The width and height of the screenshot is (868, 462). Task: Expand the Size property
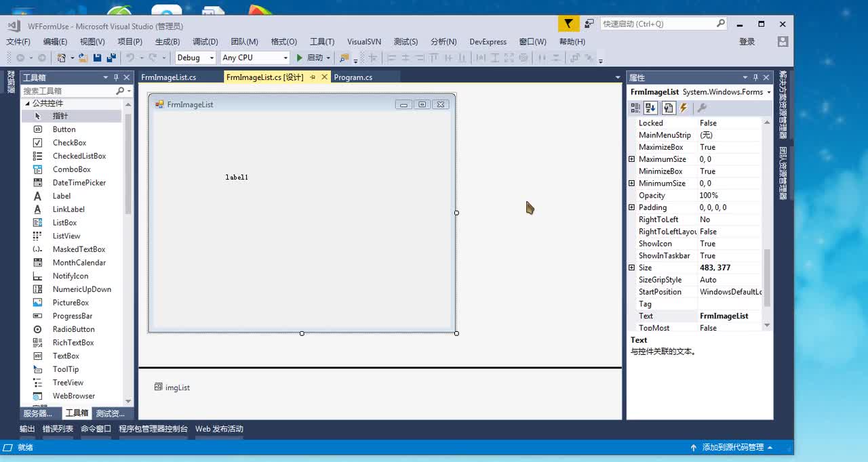631,268
